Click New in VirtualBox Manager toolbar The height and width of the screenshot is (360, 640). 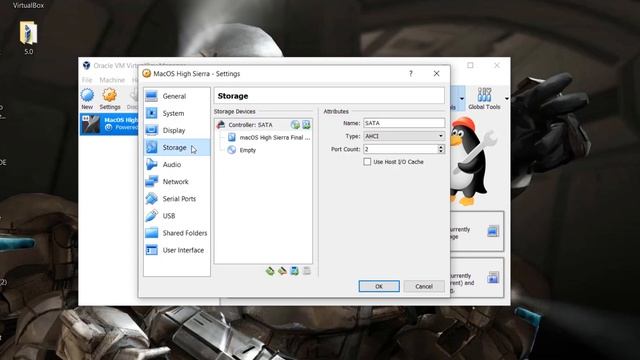coord(87,99)
